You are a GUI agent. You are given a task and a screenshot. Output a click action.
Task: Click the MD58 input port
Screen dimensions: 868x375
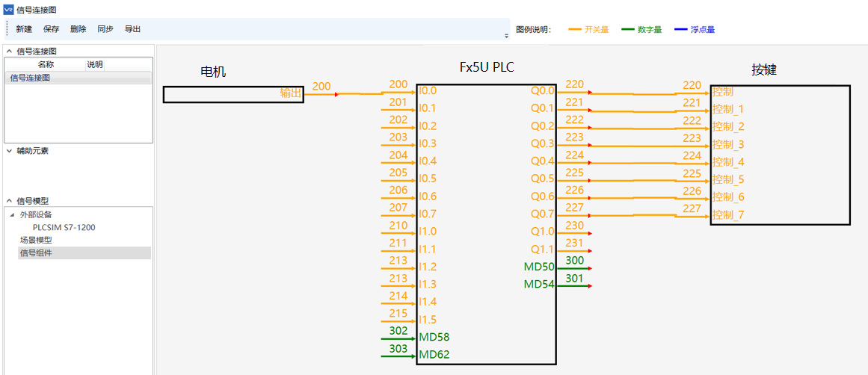(x=434, y=338)
